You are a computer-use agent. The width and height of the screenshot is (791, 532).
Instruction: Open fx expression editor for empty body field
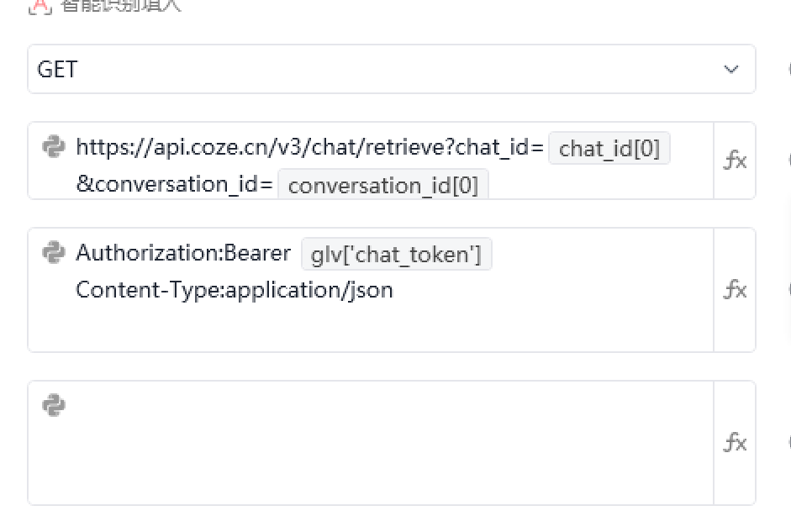pos(735,442)
